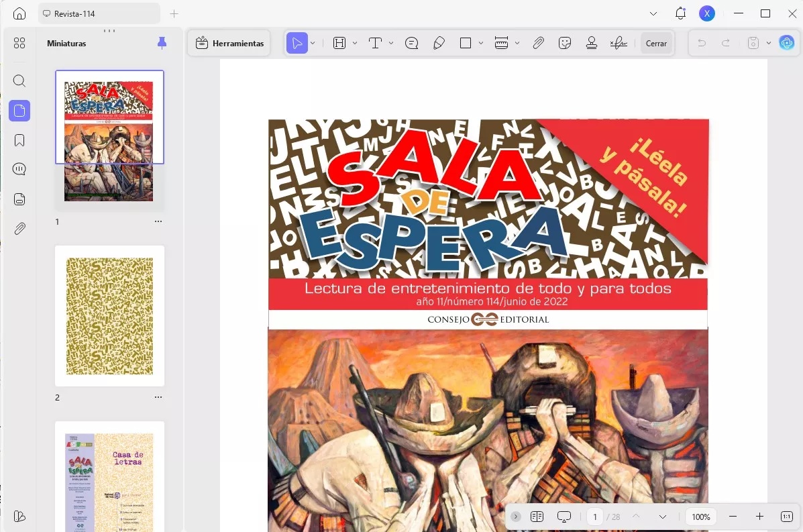This screenshot has width=803, height=532.
Task: Attach a file with paperclip tool
Action: [x=538, y=44]
